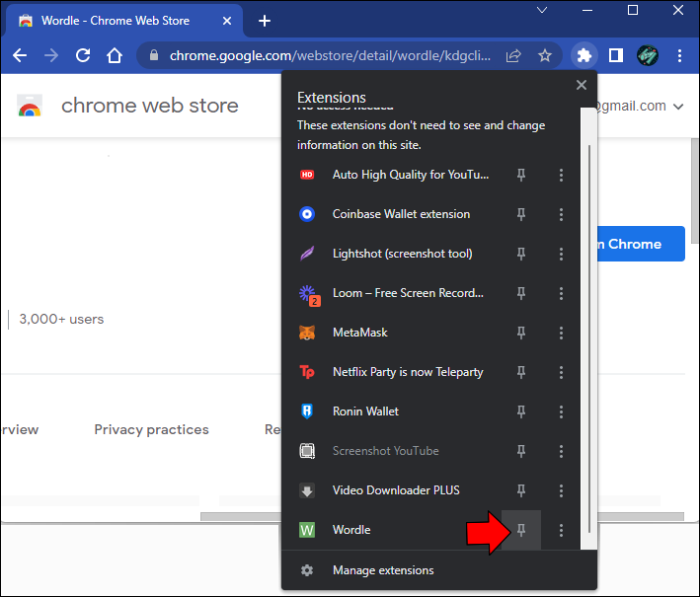The width and height of the screenshot is (700, 597).
Task: Click the extensions list vertical scrollbar
Action: click(x=589, y=336)
